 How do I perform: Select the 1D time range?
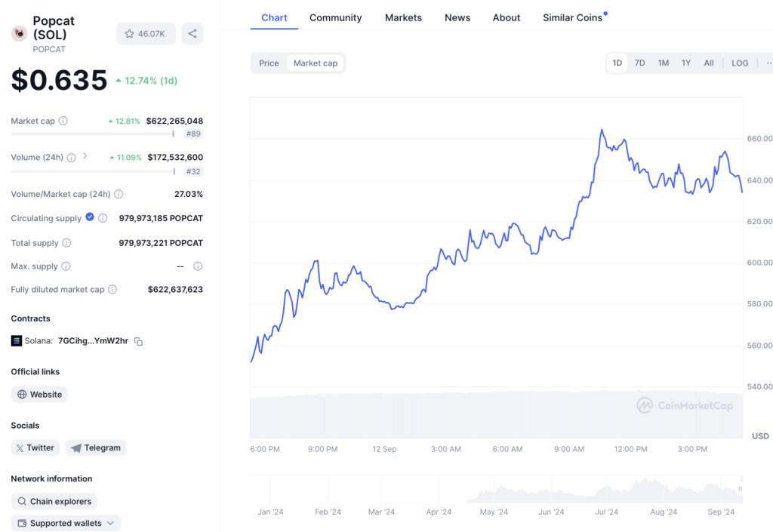[x=617, y=63]
